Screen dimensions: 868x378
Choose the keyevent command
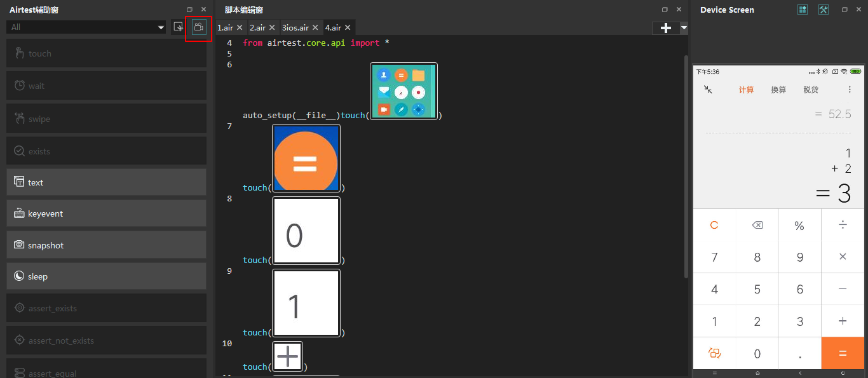(x=106, y=213)
